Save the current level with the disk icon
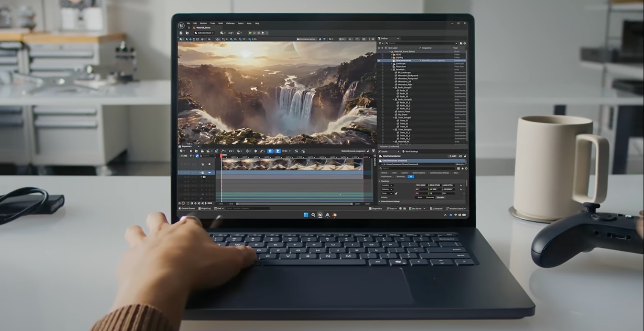Screen dimensions: 644x331 pyautogui.click(x=181, y=33)
